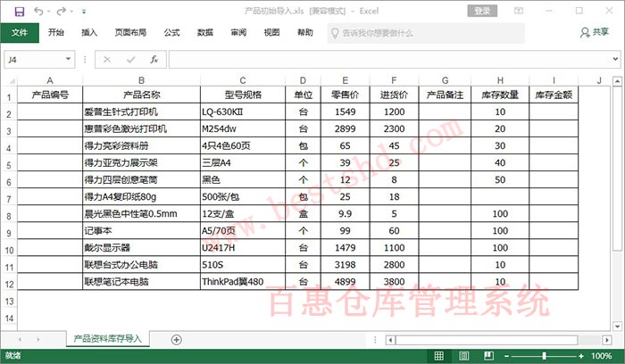Switch to the 视图 View tab
625x364 pixels.
point(271,33)
